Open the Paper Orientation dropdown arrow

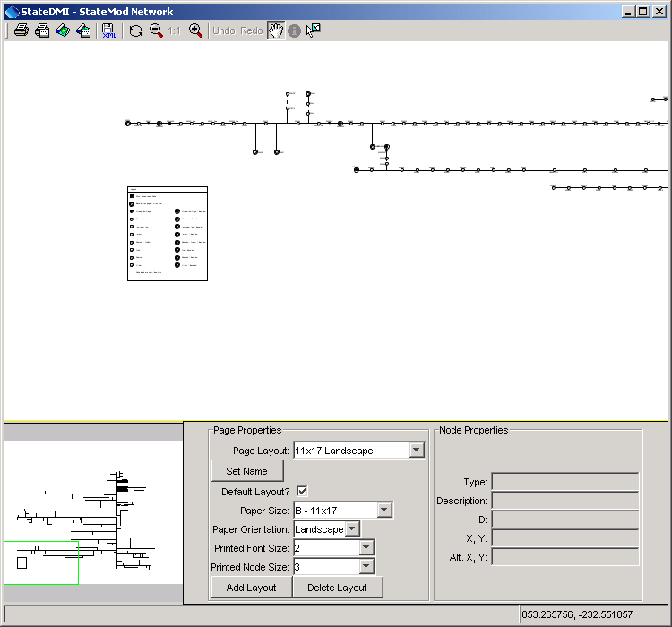[x=352, y=528]
